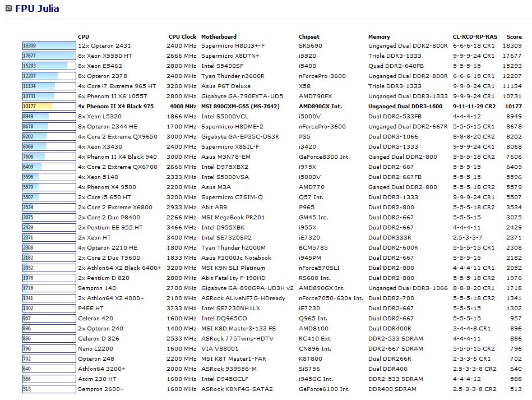Select the Motherboard column header
Image resolution: width=532 pixels, height=400 pixels.
pos(219,37)
